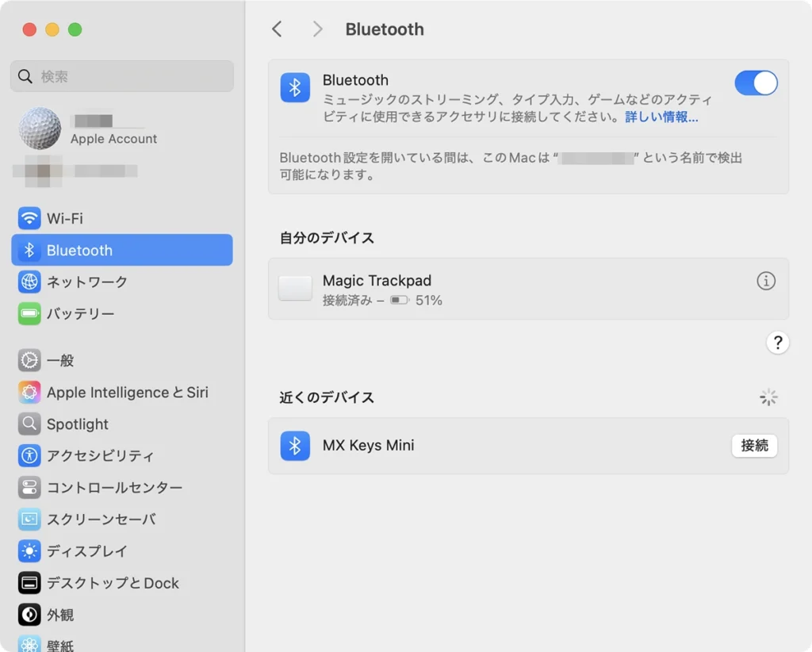Click the trackpad battery level icon
812x652 pixels.
click(400, 301)
